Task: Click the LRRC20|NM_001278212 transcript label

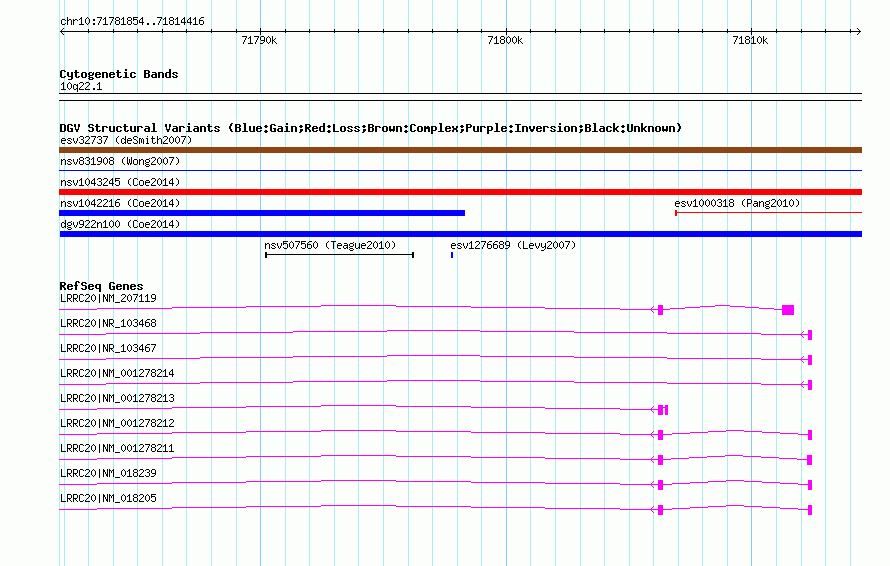Action: (117, 424)
